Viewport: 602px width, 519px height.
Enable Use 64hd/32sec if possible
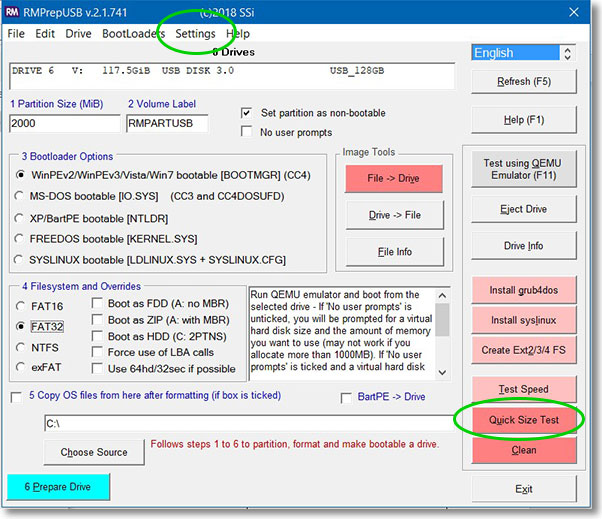tap(97, 369)
